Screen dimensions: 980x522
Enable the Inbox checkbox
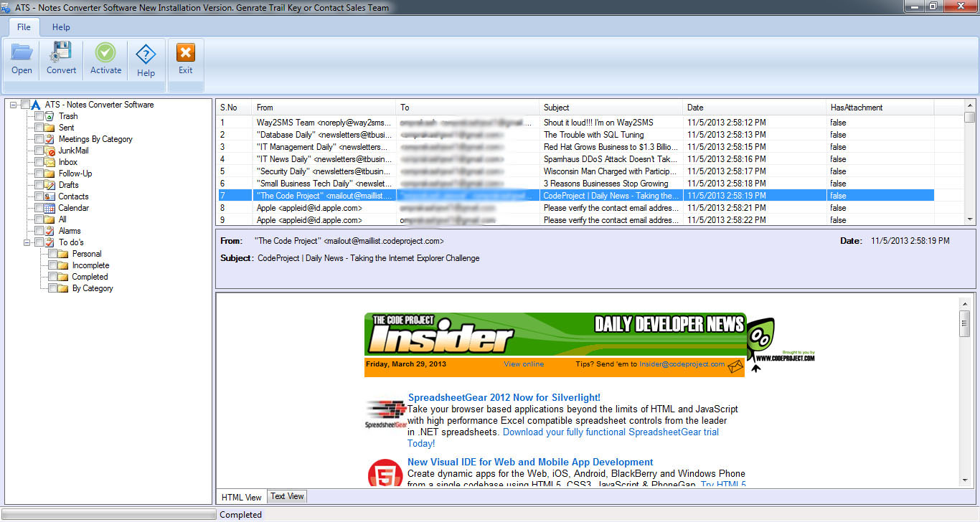[x=38, y=162]
